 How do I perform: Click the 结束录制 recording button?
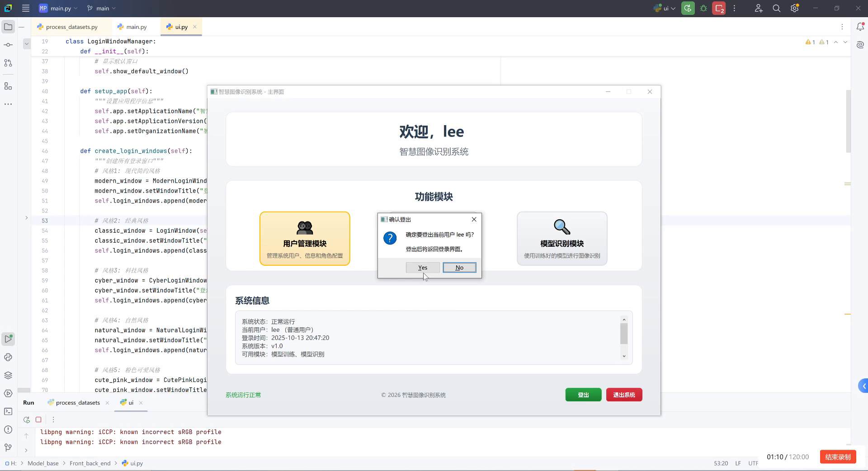[838, 457]
